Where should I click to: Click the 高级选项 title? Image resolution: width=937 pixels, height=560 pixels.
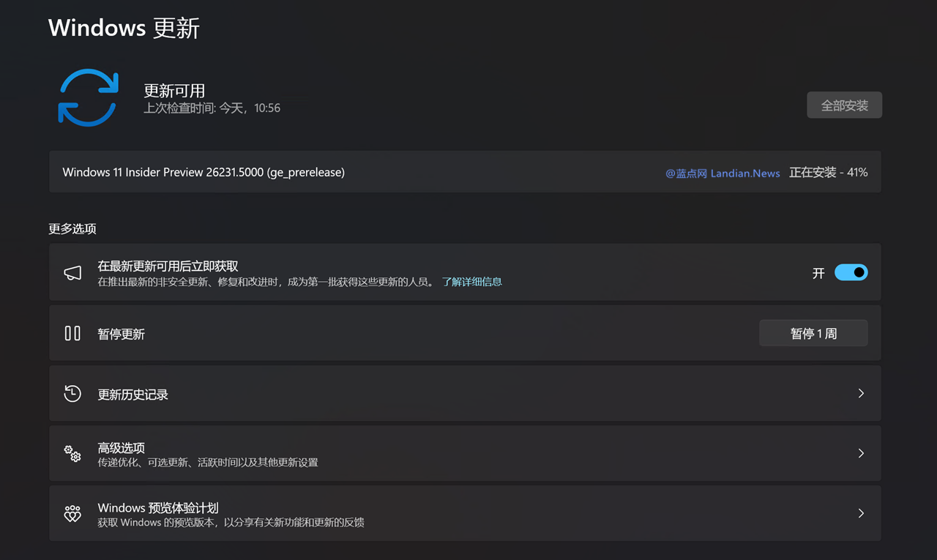122,447
